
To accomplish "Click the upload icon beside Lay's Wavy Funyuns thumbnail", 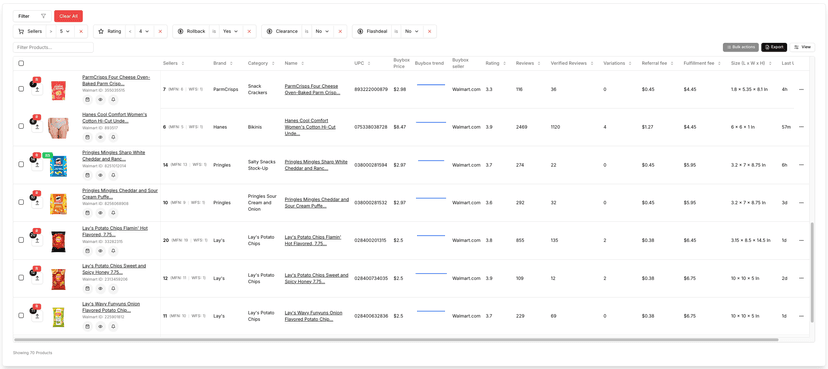I will pos(37,316).
